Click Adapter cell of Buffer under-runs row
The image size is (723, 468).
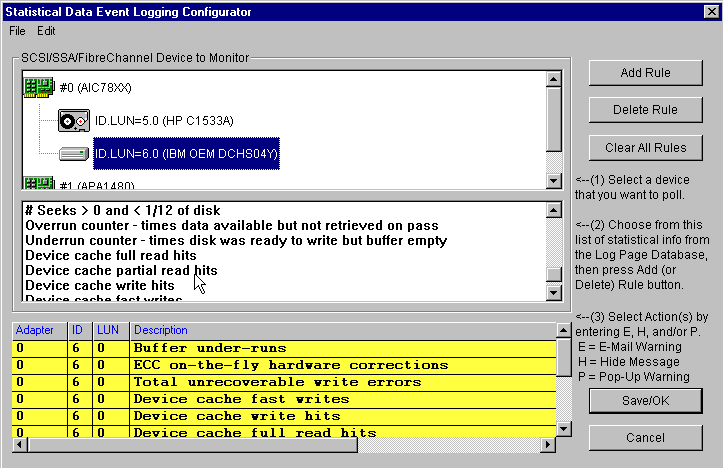coord(40,348)
